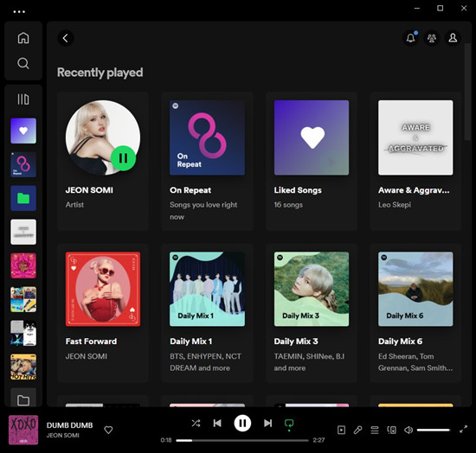Pause JEON SOMI with green button
Screen dimensions: 476x453
click(123, 158)
